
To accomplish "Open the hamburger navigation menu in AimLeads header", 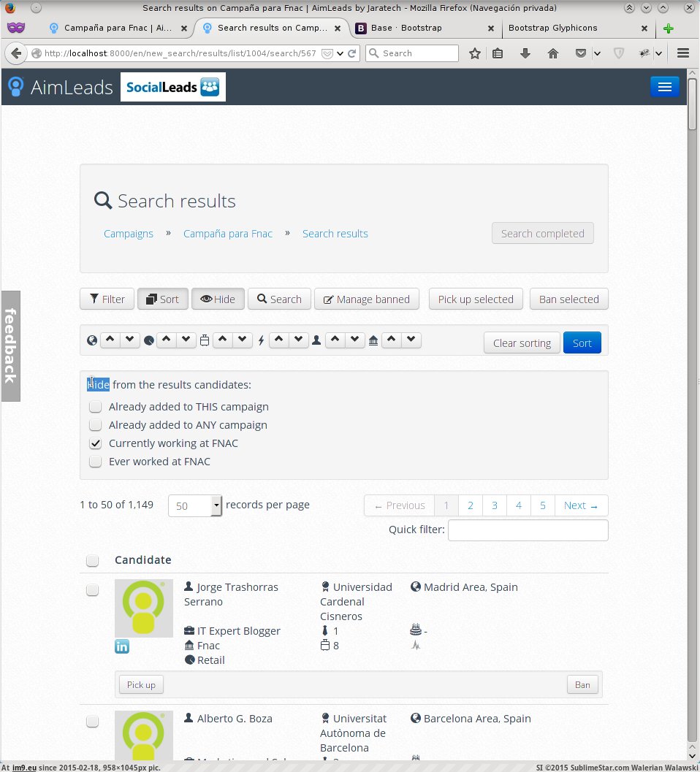I will pyautogui.click(x=664, y=87).
